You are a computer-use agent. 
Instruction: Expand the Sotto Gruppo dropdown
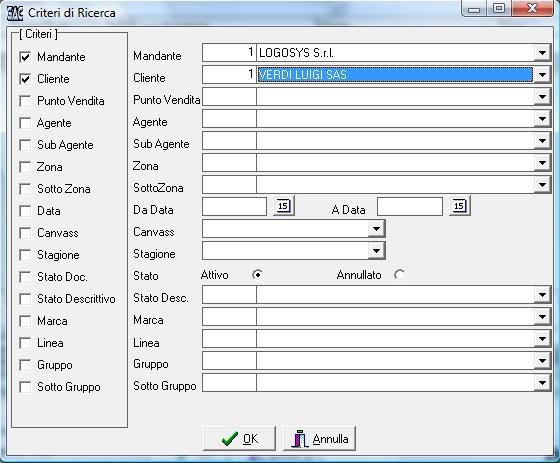coord(542,383)
